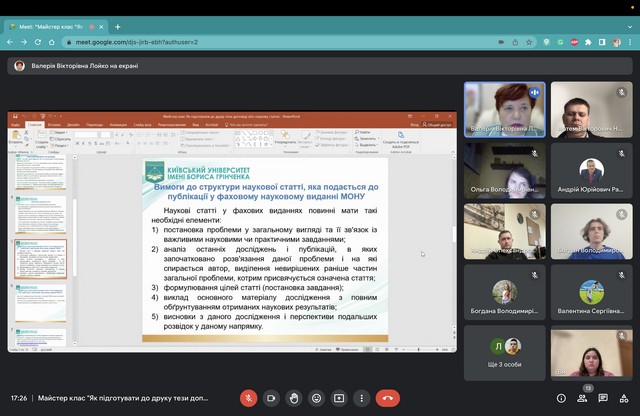Open the Activities shapes icon
Image resolution: width=640 pixels, height=416 pixels.
[624, 398]
